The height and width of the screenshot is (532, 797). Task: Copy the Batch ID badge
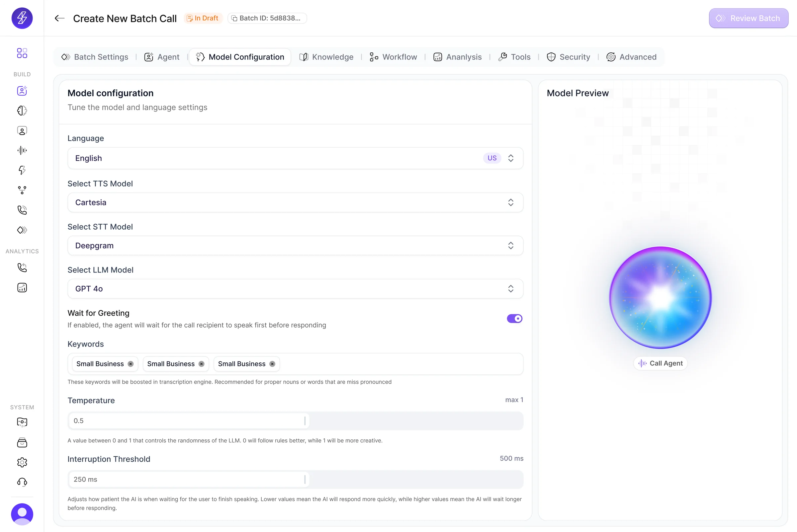pos(267,18)
